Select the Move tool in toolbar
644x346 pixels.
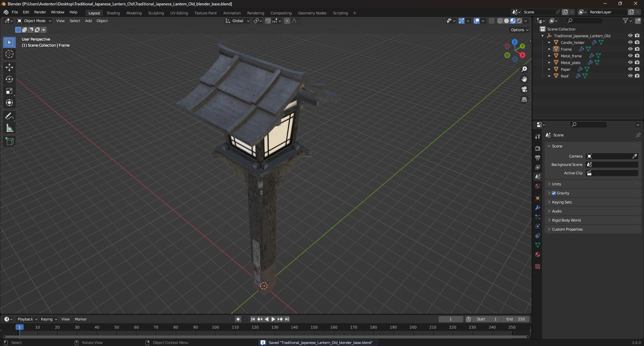(9, 67)
